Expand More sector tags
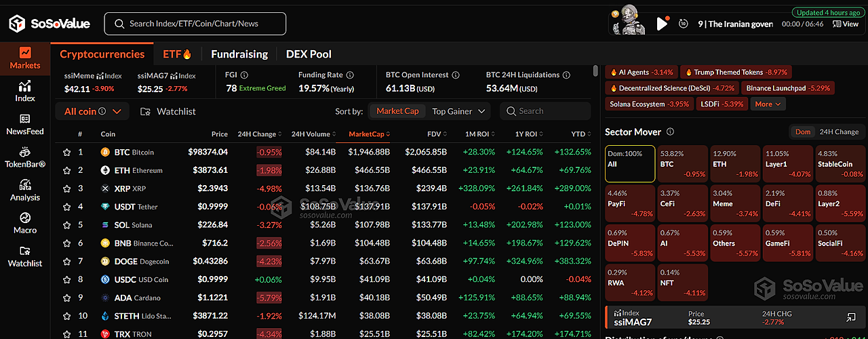The height and width of the screenshot is (339, 868). tap(768, 104)
